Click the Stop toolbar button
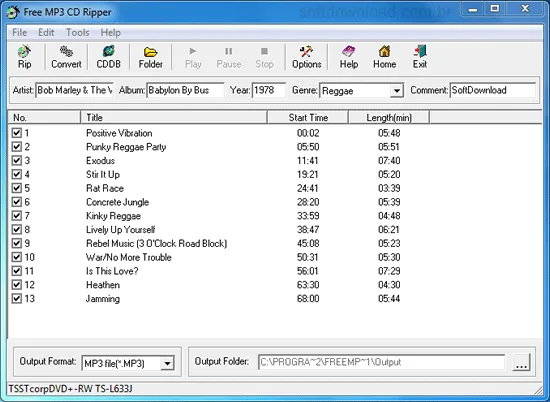Image resolution: width=550 pixels, height=402 pixels. pyautogui.click(x=264, y=57)
